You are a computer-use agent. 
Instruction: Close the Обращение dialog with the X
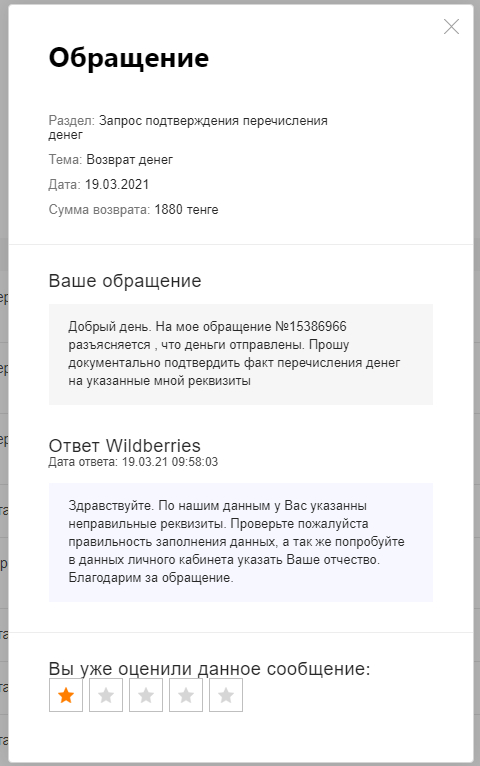tap(451, 26)
